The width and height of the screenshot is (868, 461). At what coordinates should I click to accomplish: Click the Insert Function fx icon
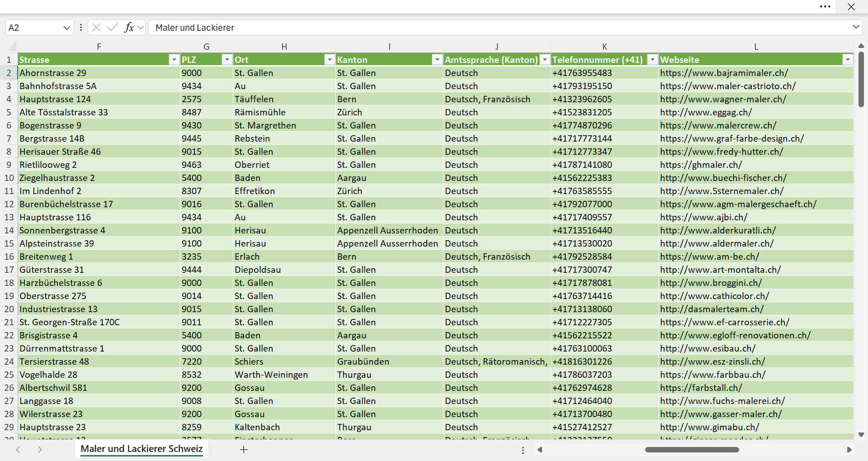129,28
